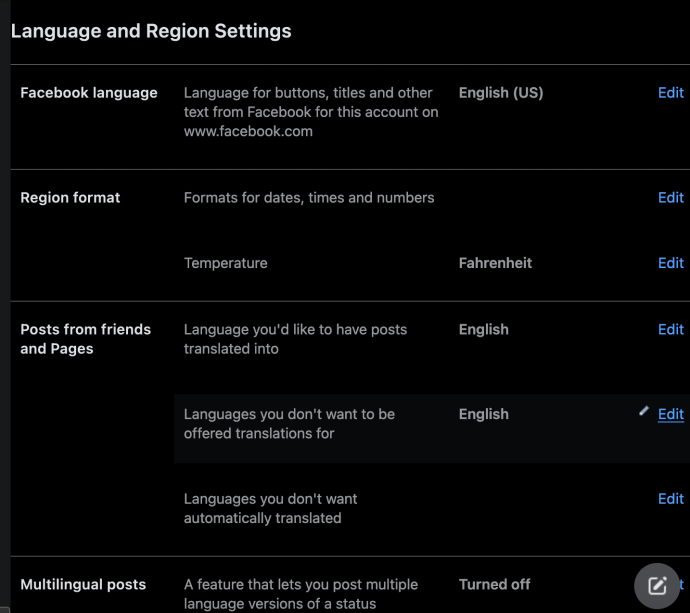This screenshot has width=690, height=613.
Task: Edit the Temperature unit setting
Action: coord(670,263)
